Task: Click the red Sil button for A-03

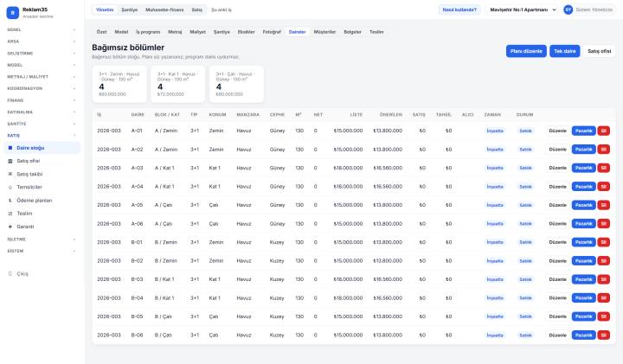Action: (604, 168)
